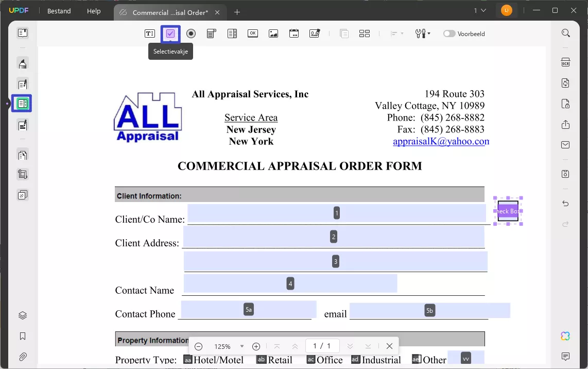Open the Help menu
This screenshot has width=588, height=369.
94,11
